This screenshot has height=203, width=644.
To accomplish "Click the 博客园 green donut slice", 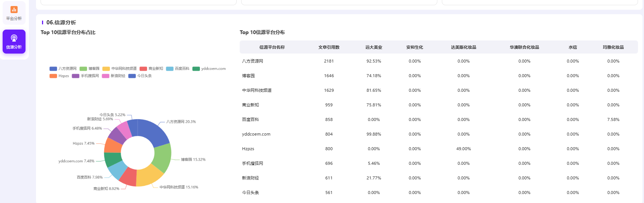I will pyautogui.click(x=162, y=158).
